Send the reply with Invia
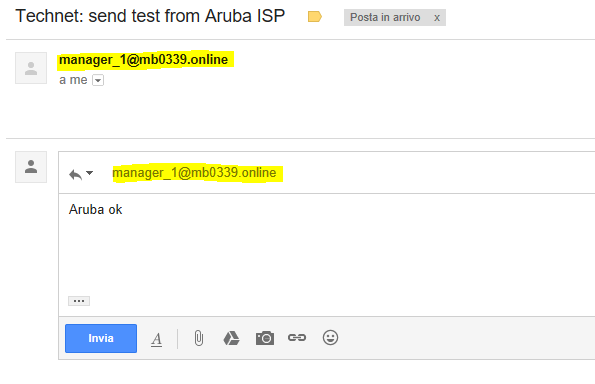Screen dimensions: 595x384 click(x=101, y=338)
